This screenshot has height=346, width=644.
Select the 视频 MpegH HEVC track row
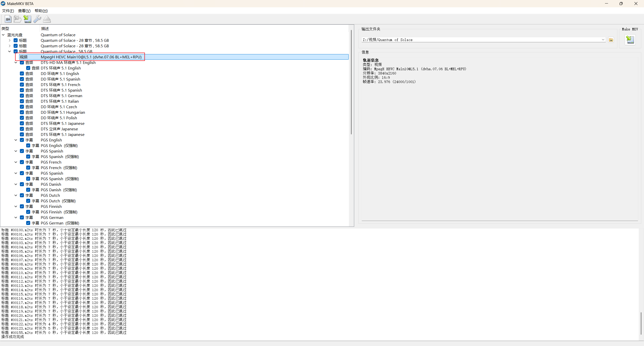(x=91, y=57)
